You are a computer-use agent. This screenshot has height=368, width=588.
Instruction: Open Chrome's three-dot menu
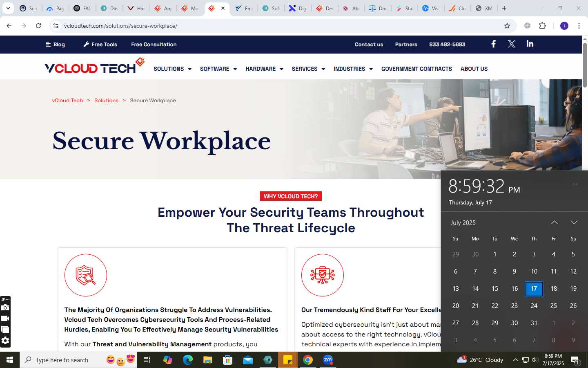click(579, 26)
